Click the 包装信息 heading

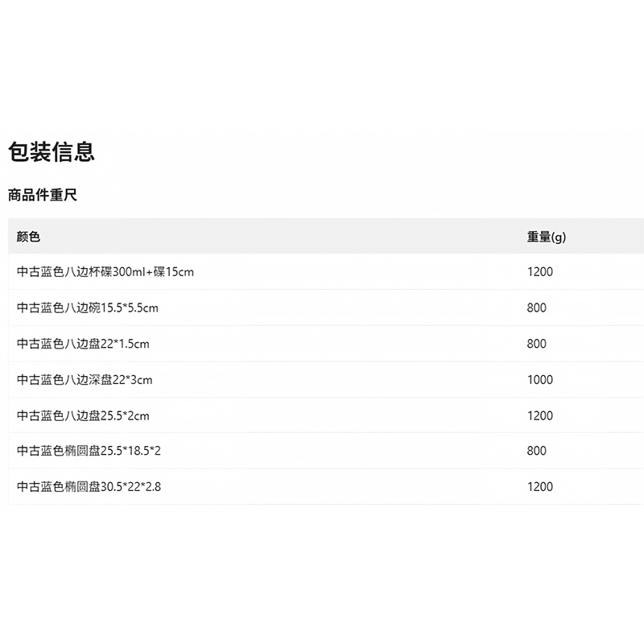pyautogui.click(x=52, y=151)
